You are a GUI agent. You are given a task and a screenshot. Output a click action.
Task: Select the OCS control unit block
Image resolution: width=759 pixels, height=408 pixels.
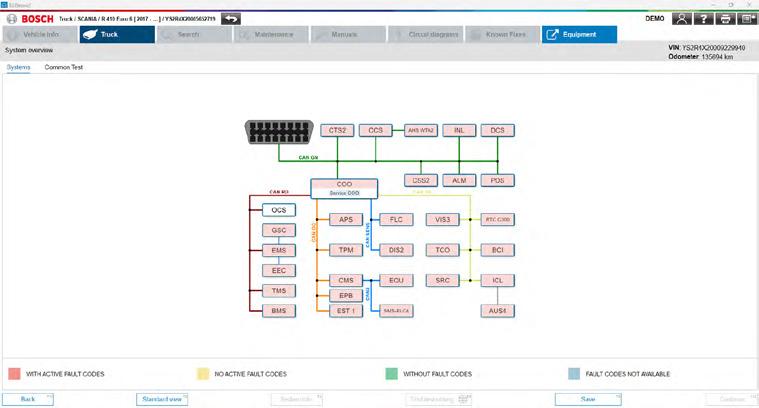[x=279, y=210]
